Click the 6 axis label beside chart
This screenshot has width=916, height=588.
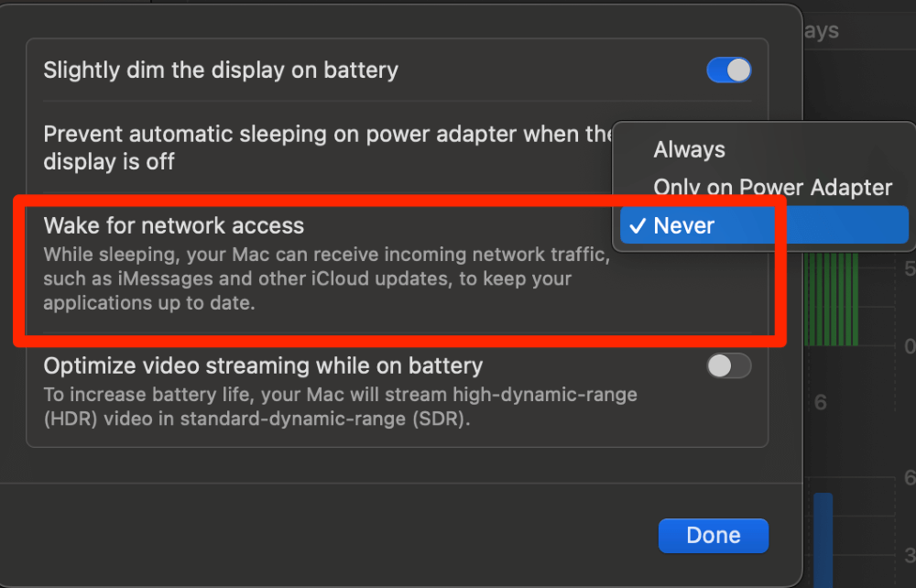[821, 402]
